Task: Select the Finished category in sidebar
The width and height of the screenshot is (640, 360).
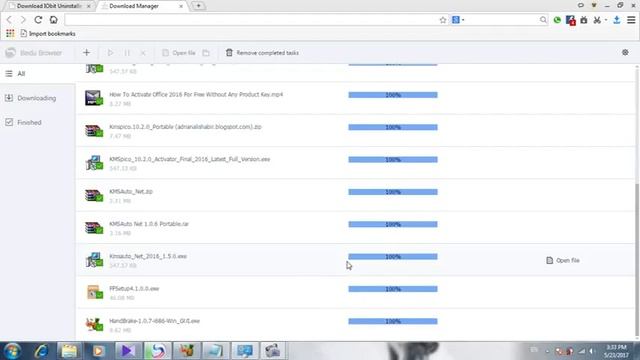Action: [38, 122]
